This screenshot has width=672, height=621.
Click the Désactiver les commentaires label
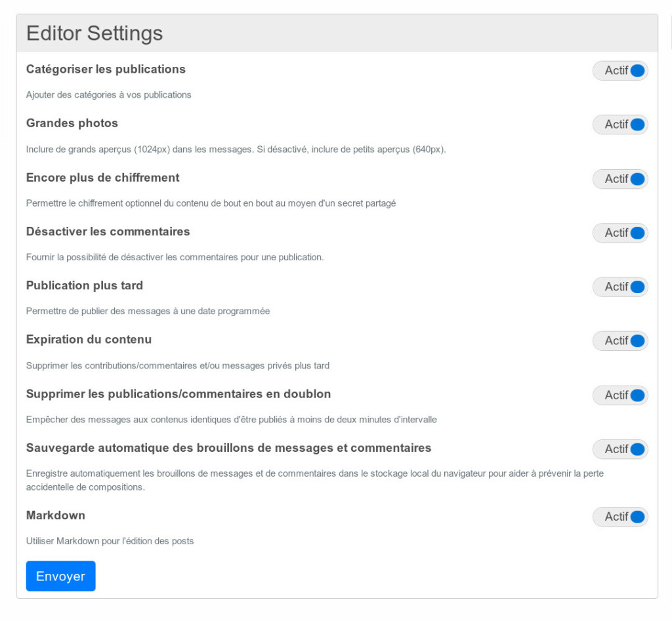(108, 231)
